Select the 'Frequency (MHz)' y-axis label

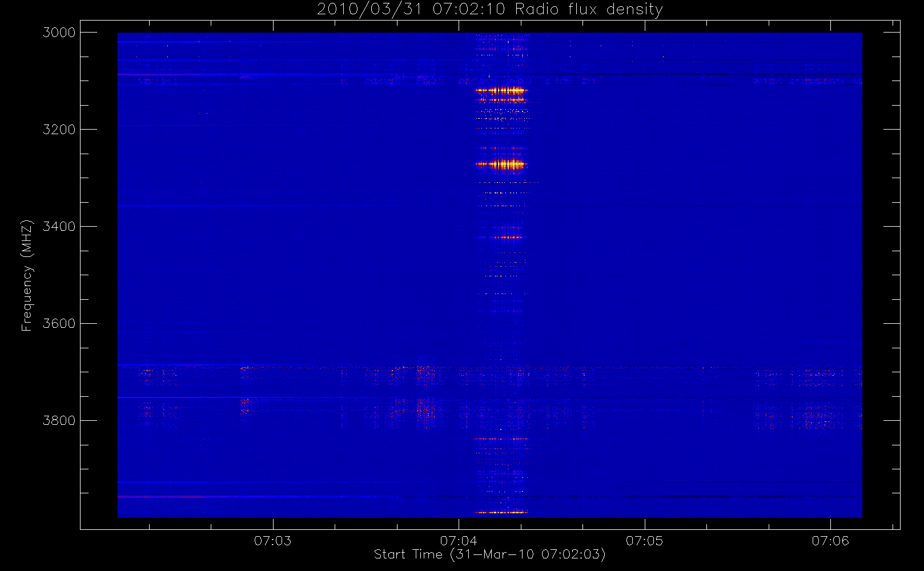(27, 275)
